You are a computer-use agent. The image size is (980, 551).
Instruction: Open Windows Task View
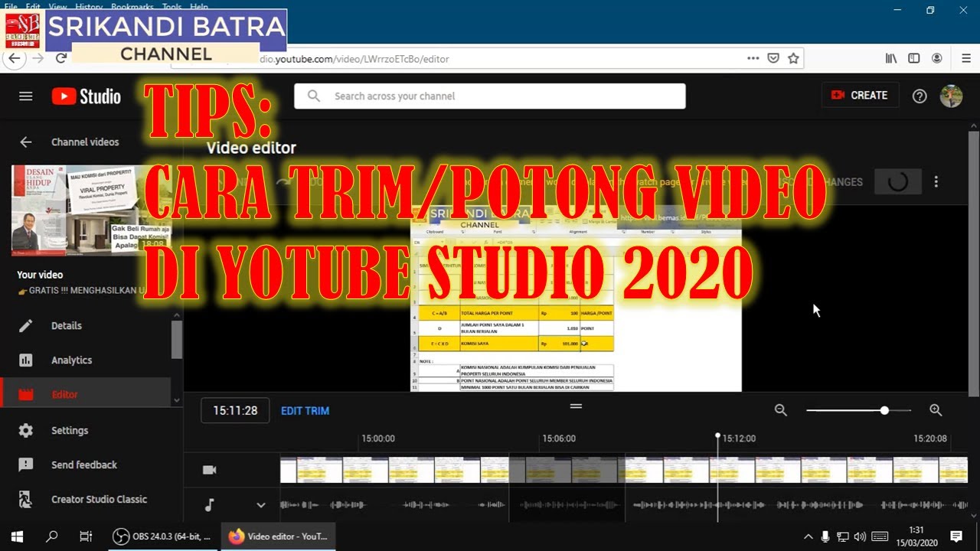[86, 536]
